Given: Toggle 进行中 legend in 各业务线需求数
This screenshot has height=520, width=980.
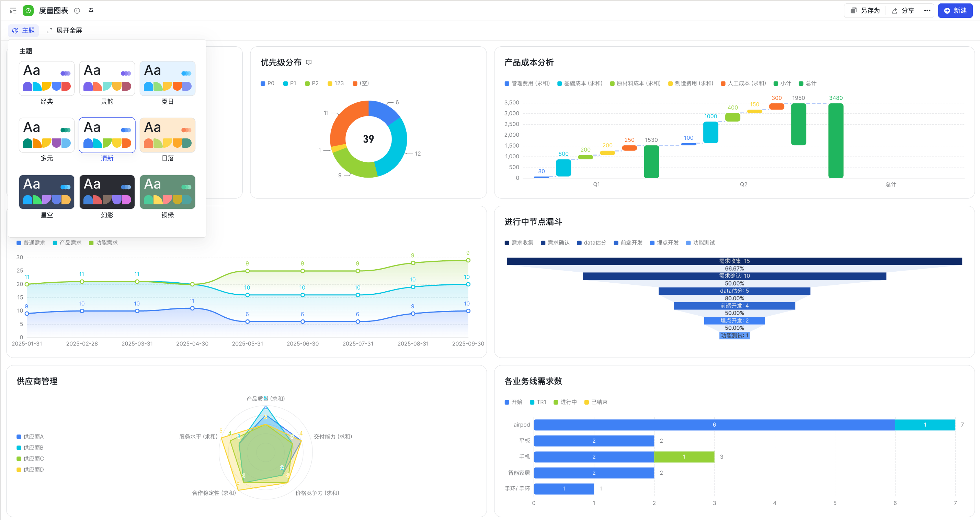Looking at the screenshot, I should tap(565, 402).
